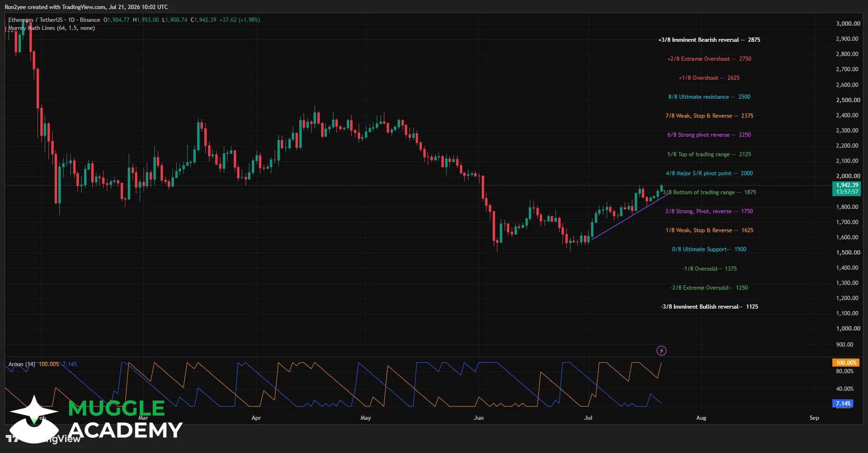The height and width of the screenshot is (453, 868).
Task: Click the blue 7.14% Aroon legend value
Action: 70,364
